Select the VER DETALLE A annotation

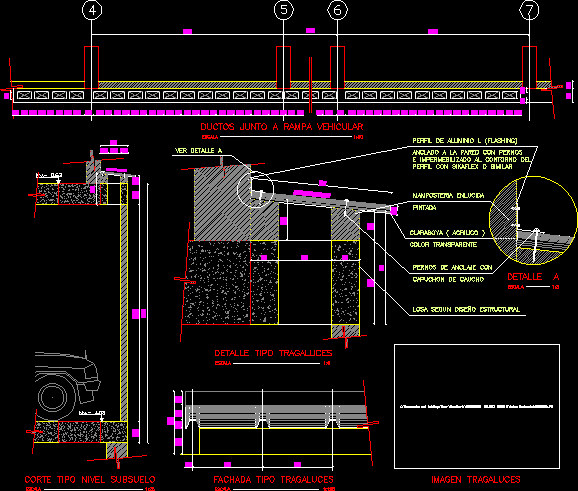click(x=198, y=151)
